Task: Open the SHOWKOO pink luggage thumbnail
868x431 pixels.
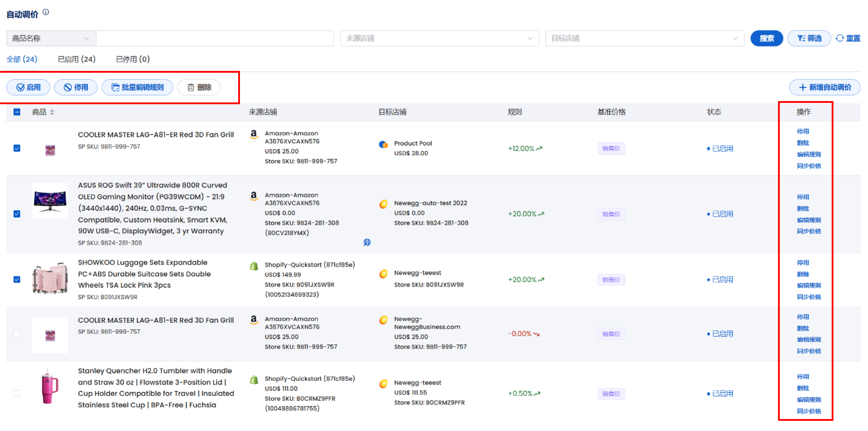Action: [50, 278]
